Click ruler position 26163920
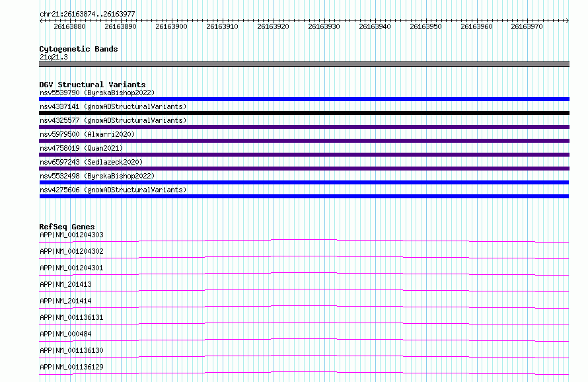This screenshot has height=382, width=588. click(x=273, y=26)
